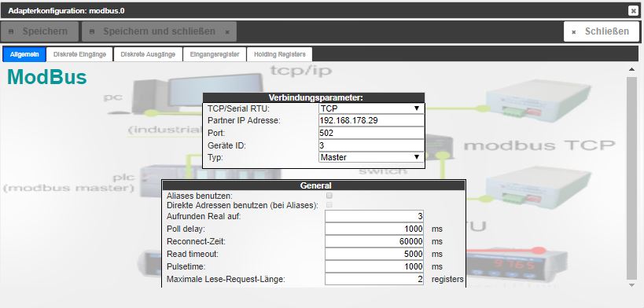This screenshot has width=644, height=308.
Task: Close the dialog via title bar X
Action: [633, 11]
